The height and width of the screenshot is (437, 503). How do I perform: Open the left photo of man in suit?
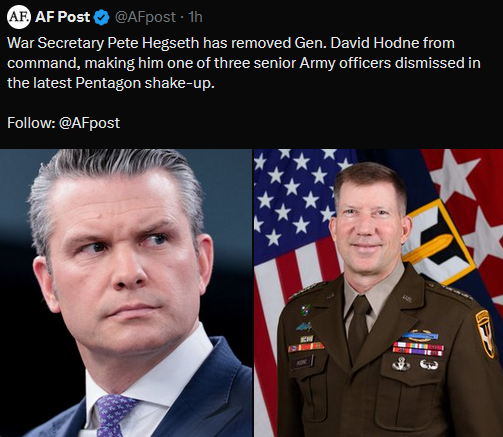pos(126,293)
